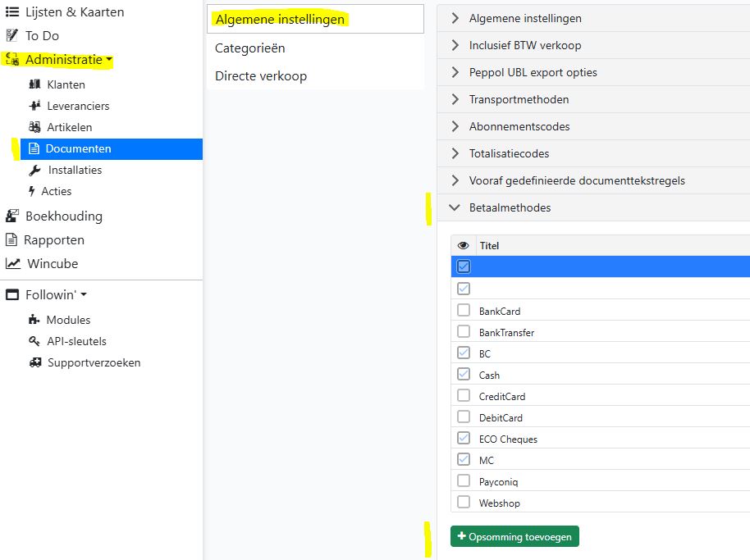Click the eye icon column header
The image size is (750, 560).
pyautogui.click(x=463, y=246)
